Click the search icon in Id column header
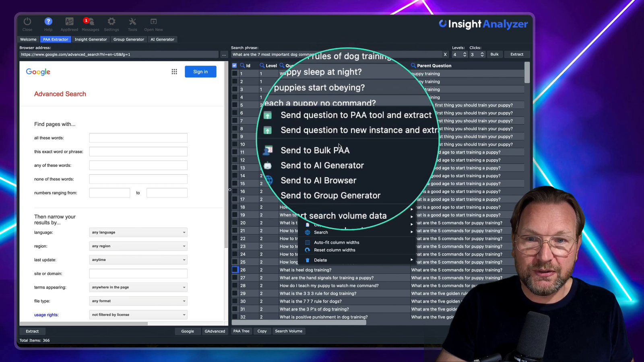The image size is (644, 362). (x=242, y=66)
